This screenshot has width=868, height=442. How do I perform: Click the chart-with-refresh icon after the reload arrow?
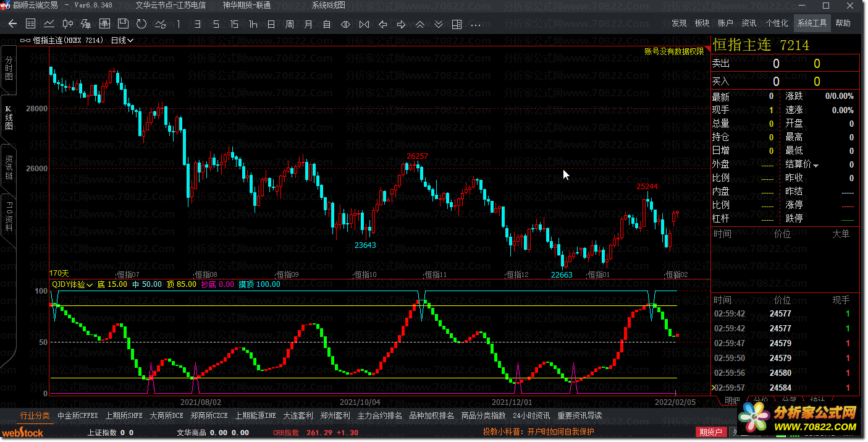point(160,24)
